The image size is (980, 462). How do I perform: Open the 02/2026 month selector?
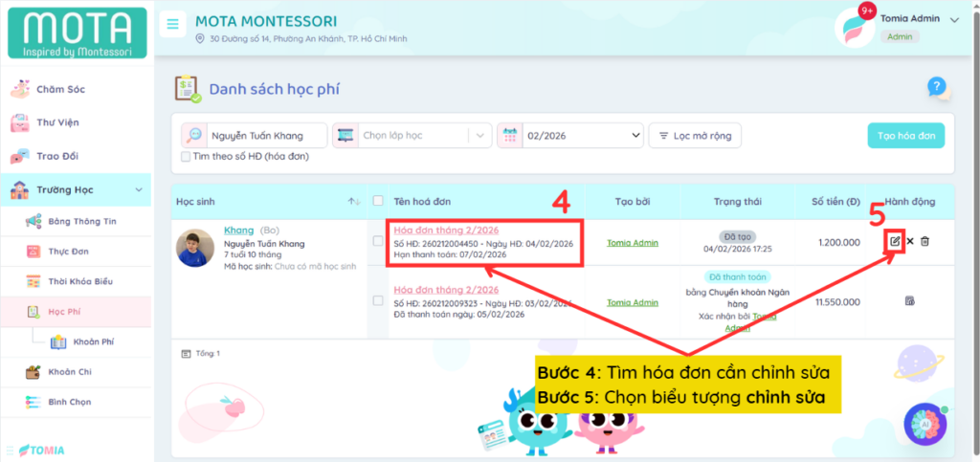(x=569, y=136)
